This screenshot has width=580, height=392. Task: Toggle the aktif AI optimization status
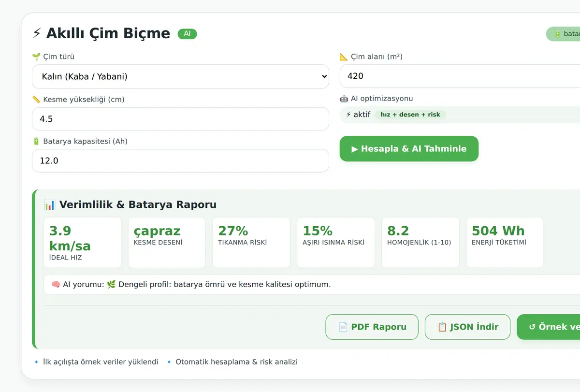[358, 115]
